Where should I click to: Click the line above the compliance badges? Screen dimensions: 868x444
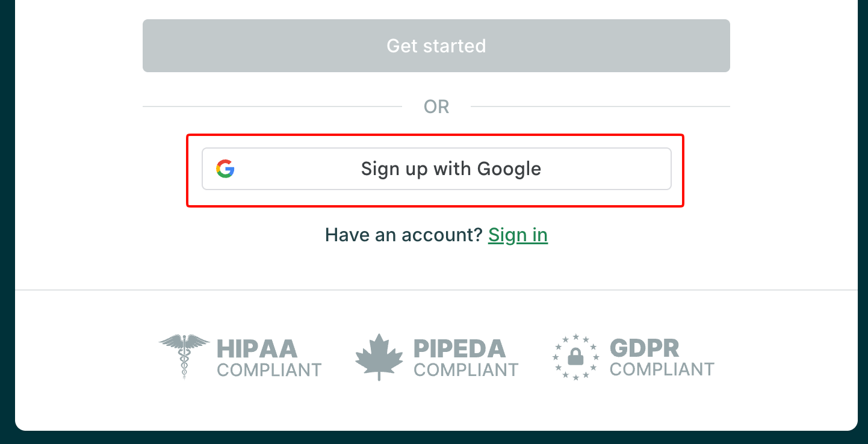point(436,290)
